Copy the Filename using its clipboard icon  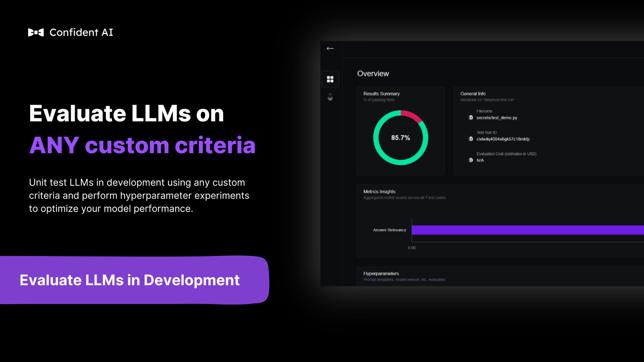click(x=471, y=118)
